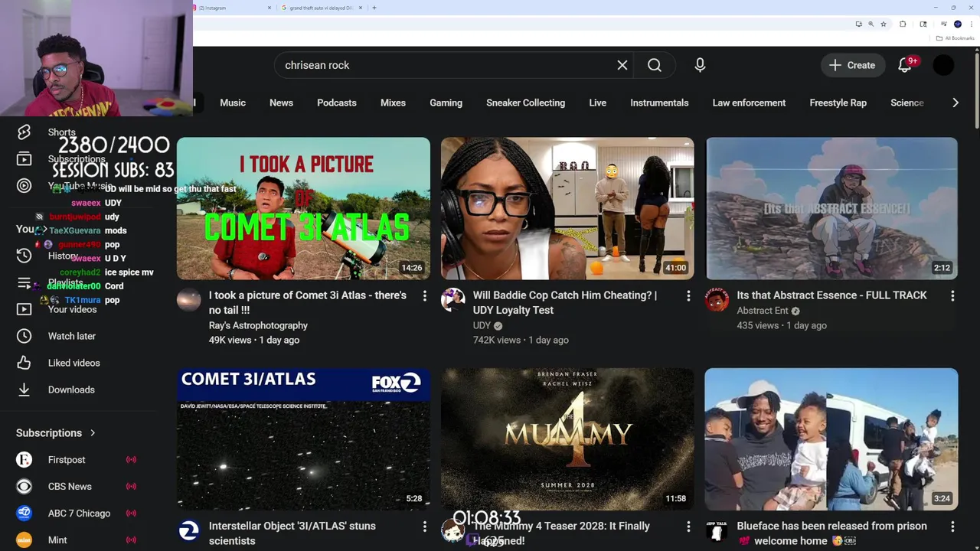Click the Watch later clock icon

tap(24, 336)
